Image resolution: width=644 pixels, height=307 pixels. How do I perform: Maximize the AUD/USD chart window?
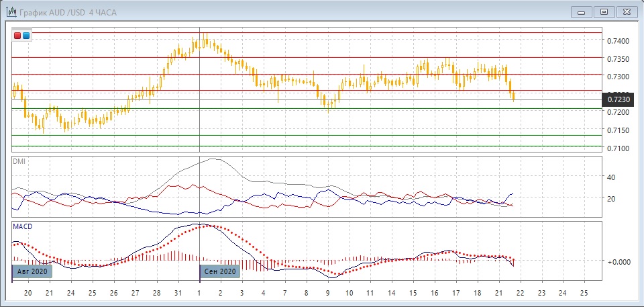pyautogui.click(x=604, y=11)
